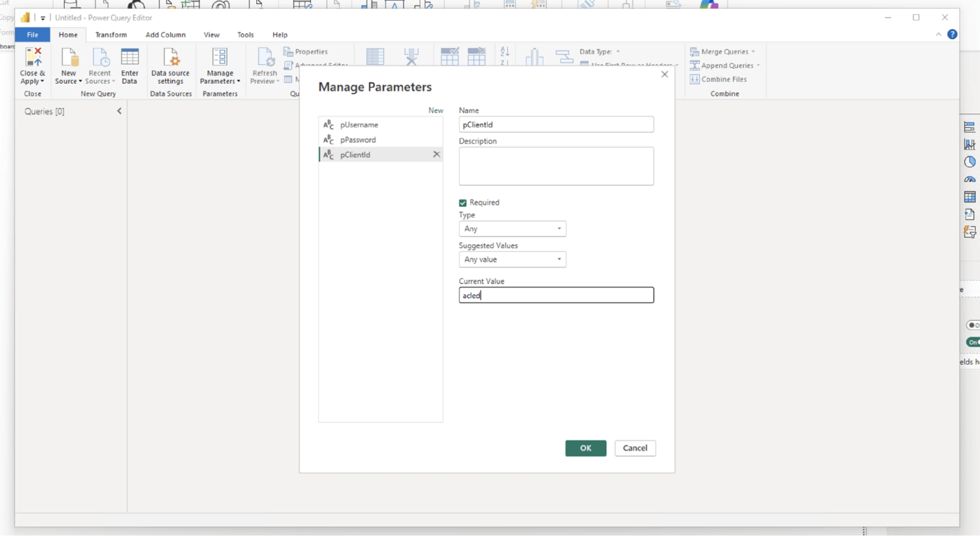Open Enter Data in the ribbon
This screenshot has width=980, height=536.
pos(130,65)
